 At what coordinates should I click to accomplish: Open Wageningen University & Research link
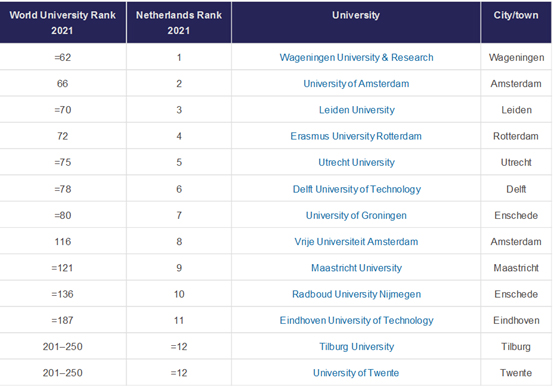point(356,57)
